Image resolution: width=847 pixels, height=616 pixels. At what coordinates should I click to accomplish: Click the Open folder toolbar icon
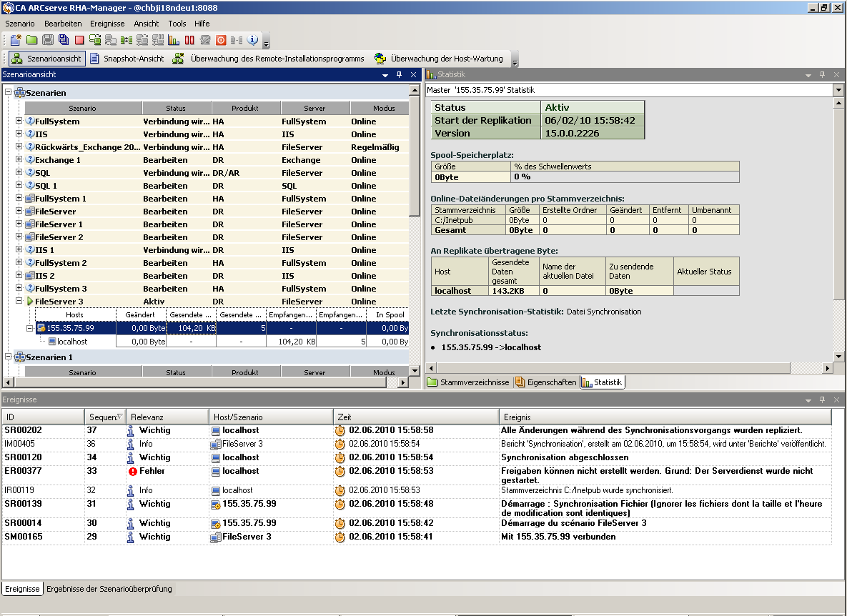[x=32, y=40]
